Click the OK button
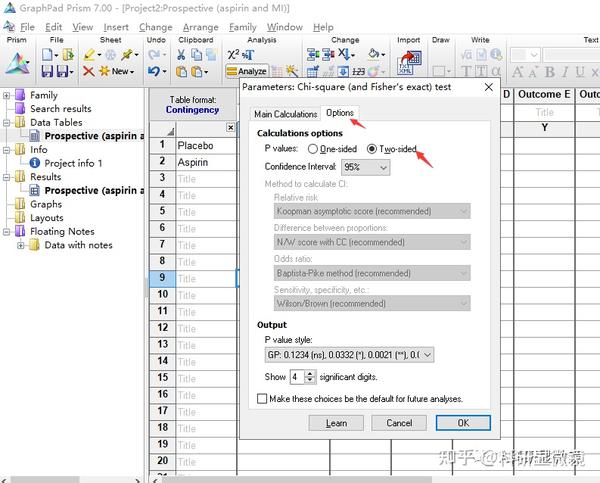Screen dimensions: 600x483 pos(463,423)
